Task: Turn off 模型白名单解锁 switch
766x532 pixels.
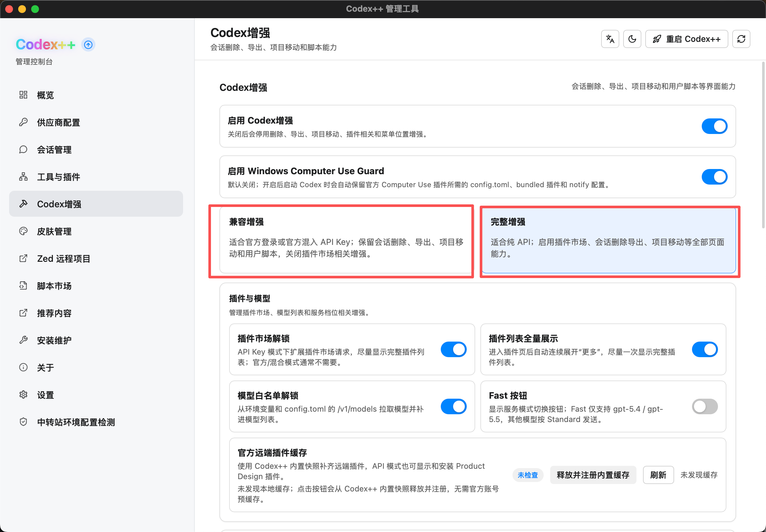Action: (453, 407)
